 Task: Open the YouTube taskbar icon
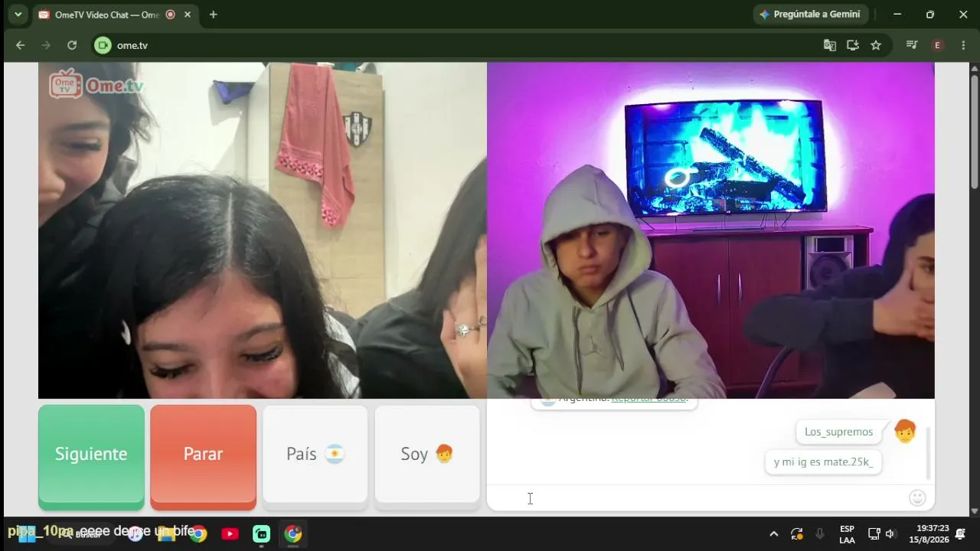pyautogui.click(x=230, y=534)
